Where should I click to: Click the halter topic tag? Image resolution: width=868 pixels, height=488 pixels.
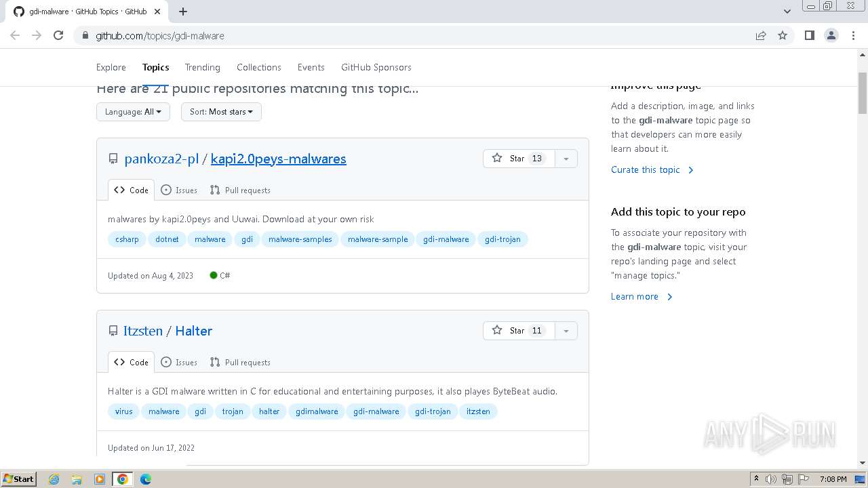pos(269,411)
